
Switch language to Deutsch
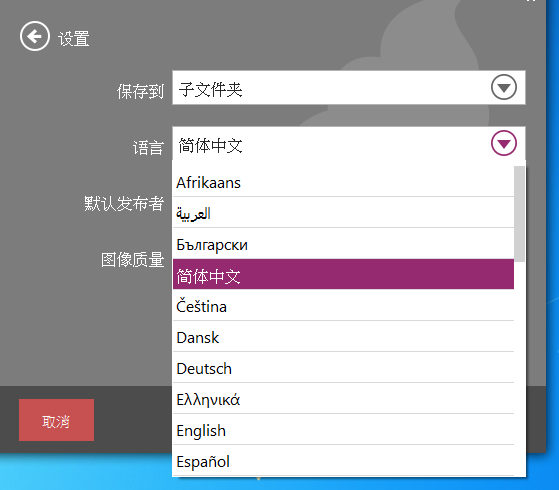pyautogui.click(x=343, y=368)
